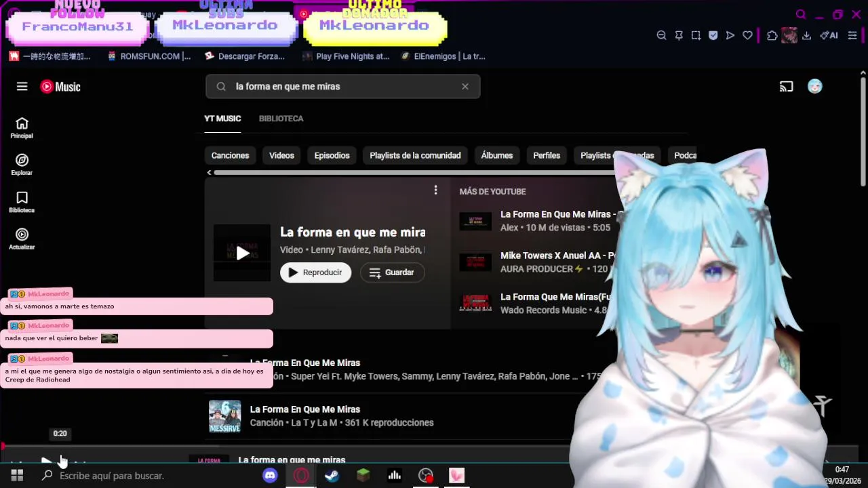Viewport: 868px width, 488px height.
Task: Take a snapshot with the Opera snapshot icon
Action: [x=696, y=35]
